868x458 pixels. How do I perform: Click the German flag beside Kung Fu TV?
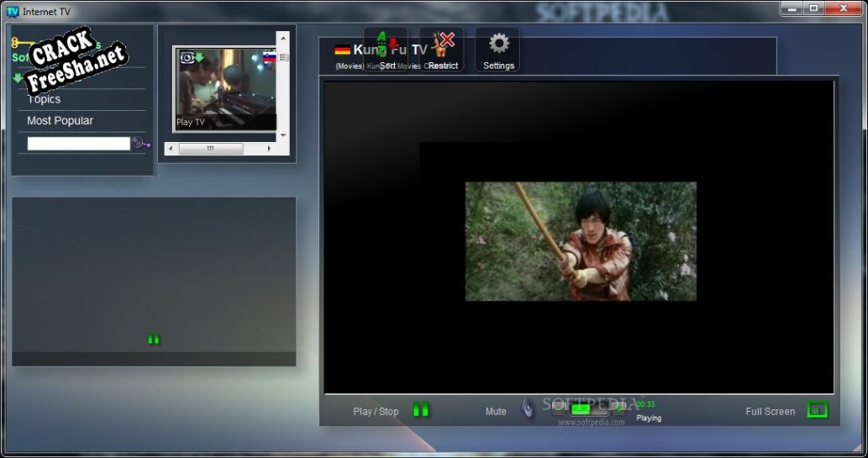coord(342,50)
